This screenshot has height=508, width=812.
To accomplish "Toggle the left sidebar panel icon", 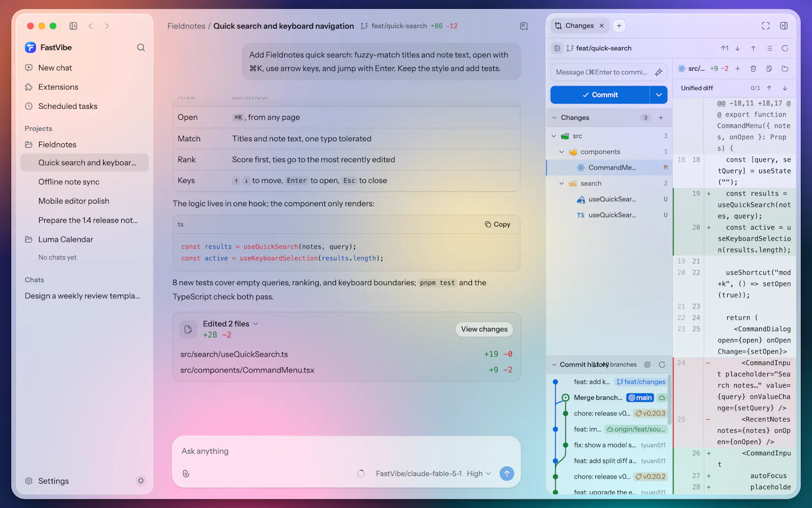I will tap(73, 26).
